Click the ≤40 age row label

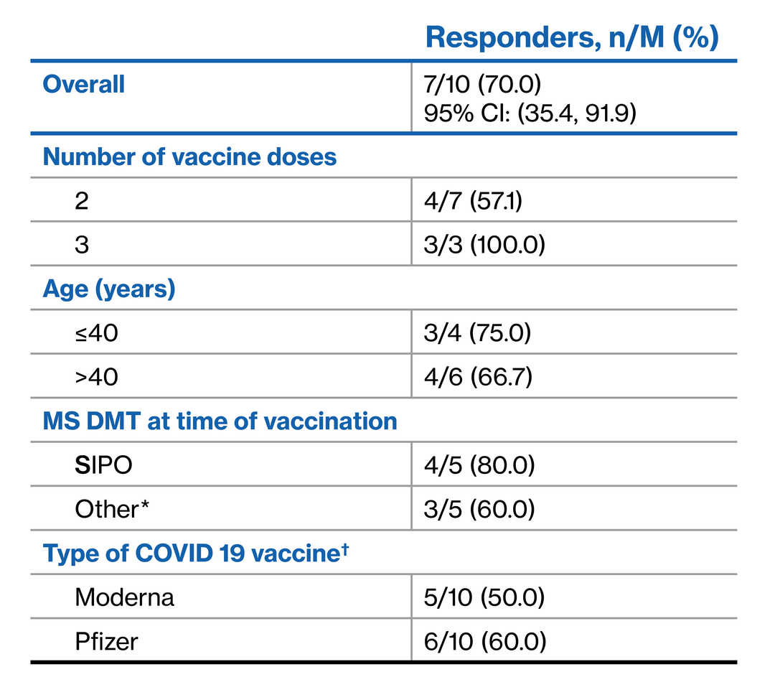96,332
